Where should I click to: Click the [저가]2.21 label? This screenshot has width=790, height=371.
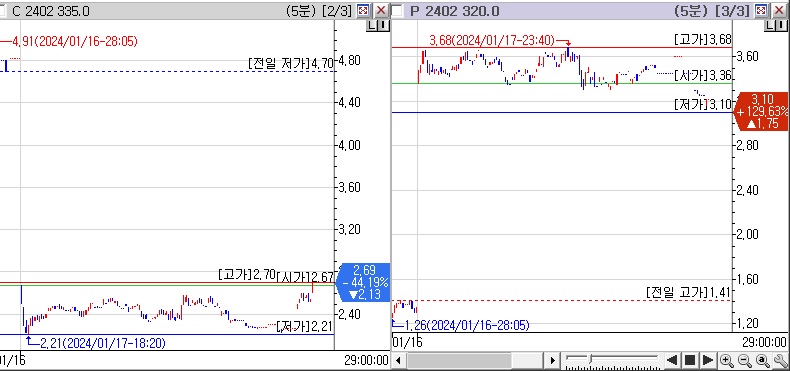click(x=305, y=327)
